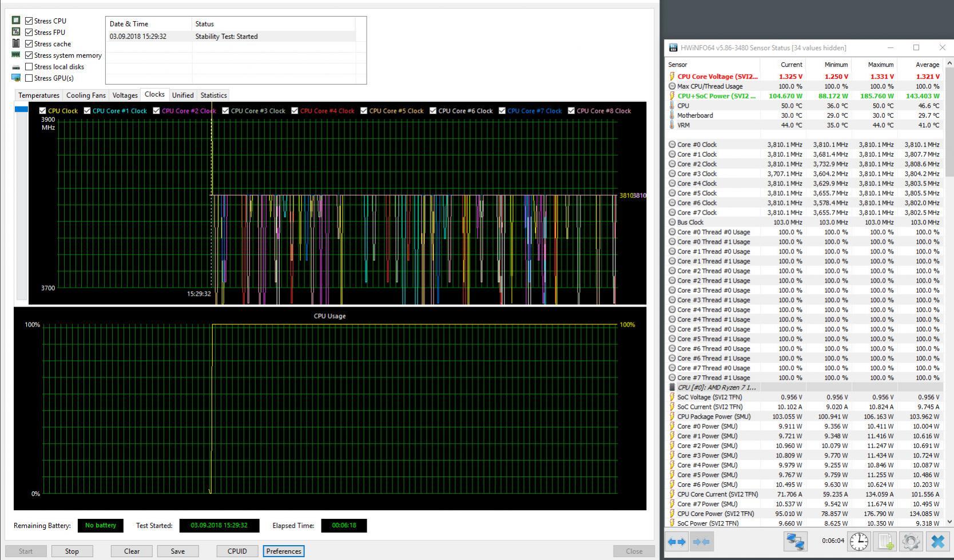Reset the HWiNFO elapsed timer with the clock icon
This screenshot has width=954, height=560.
coord(859,541)
